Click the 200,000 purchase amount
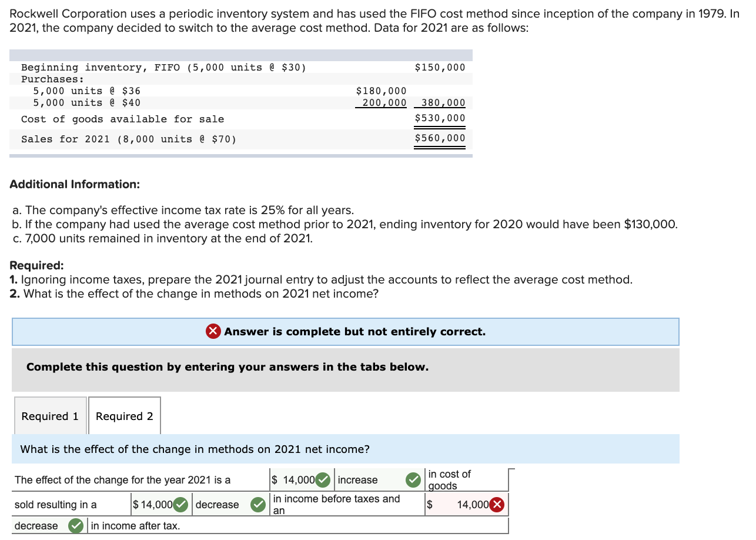 [384, 102]
